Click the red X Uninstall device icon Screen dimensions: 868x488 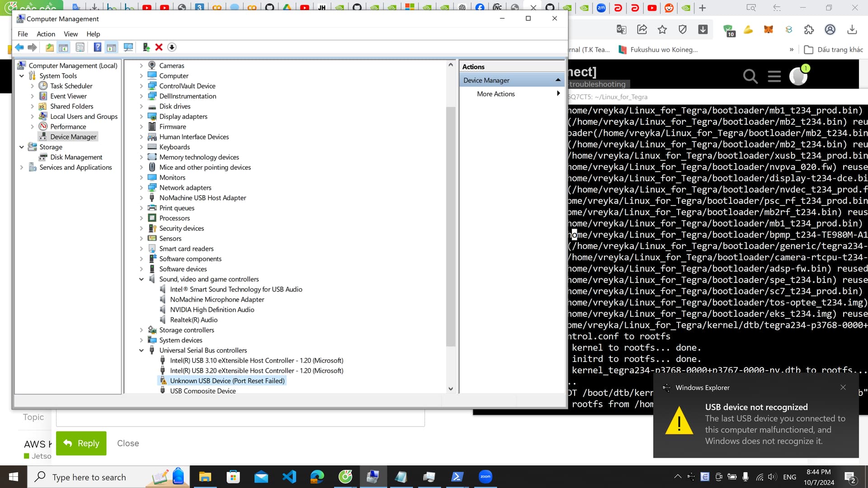pyautogui.click(x=159, y=47)
